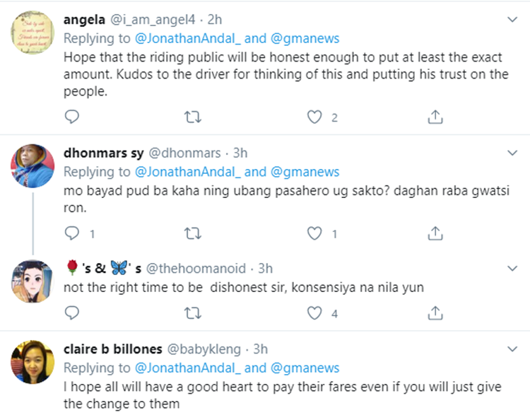530x420 pixels.
Task: Like angela's tweet with 2 likes
Action: (x=314, y=117)
